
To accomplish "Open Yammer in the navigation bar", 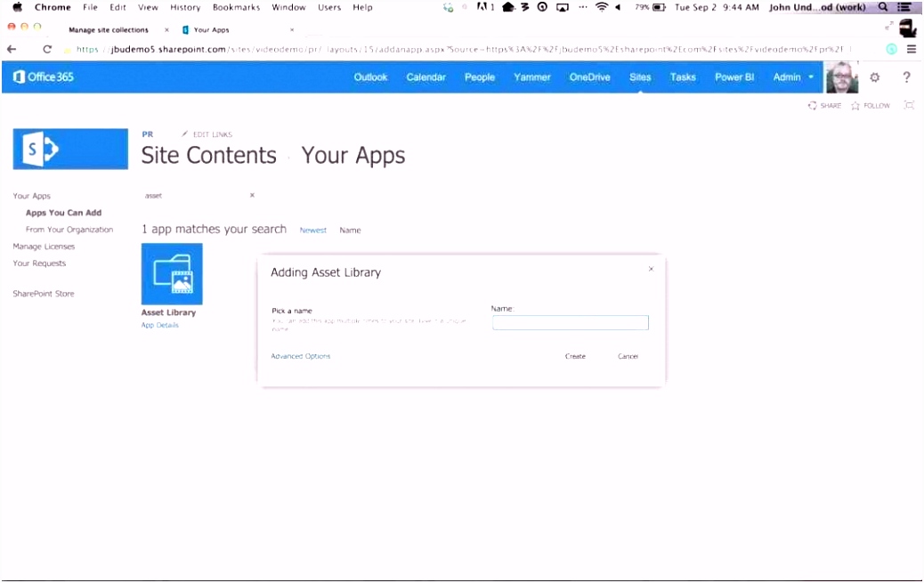I will click(x=532, y=77).
